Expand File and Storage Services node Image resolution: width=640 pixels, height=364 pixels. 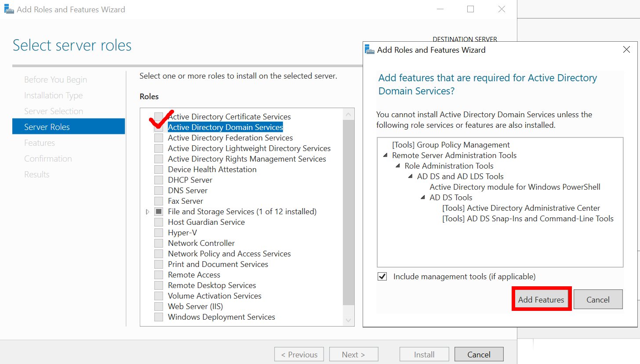pos(148,212)
